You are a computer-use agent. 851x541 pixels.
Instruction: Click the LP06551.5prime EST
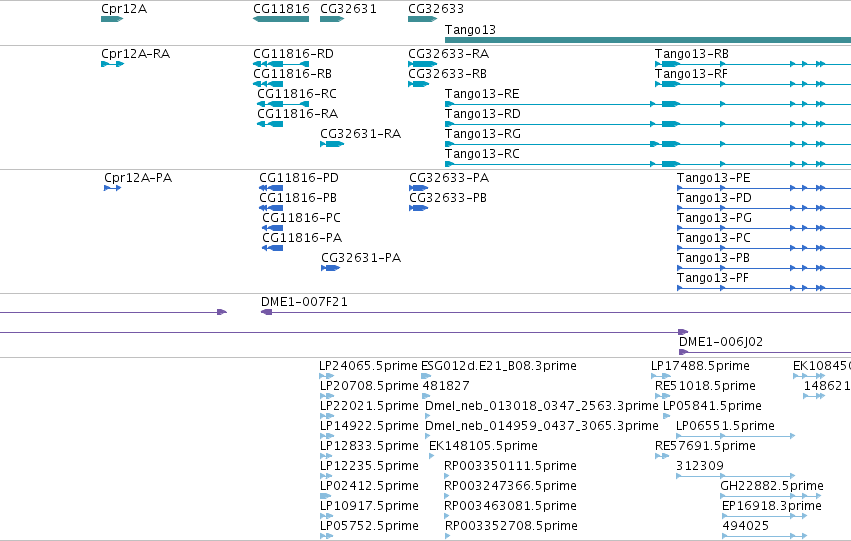point(736,436)
